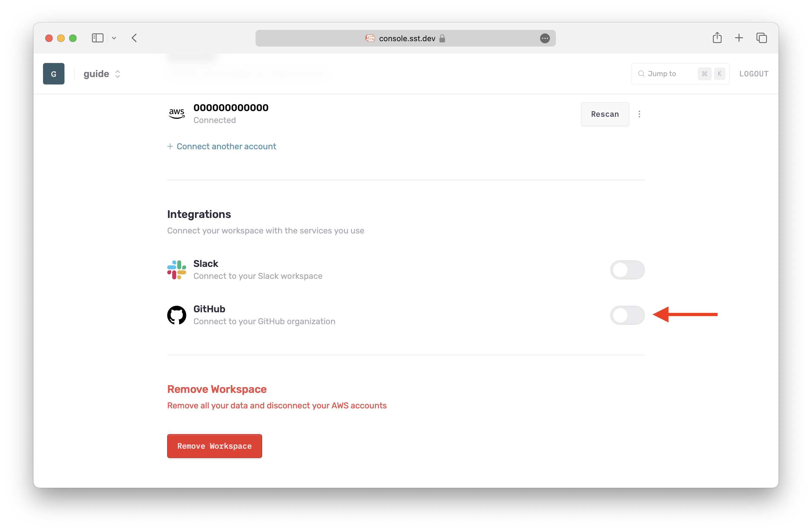Click the AWS account ID text field area

click(x=231, y=107)
